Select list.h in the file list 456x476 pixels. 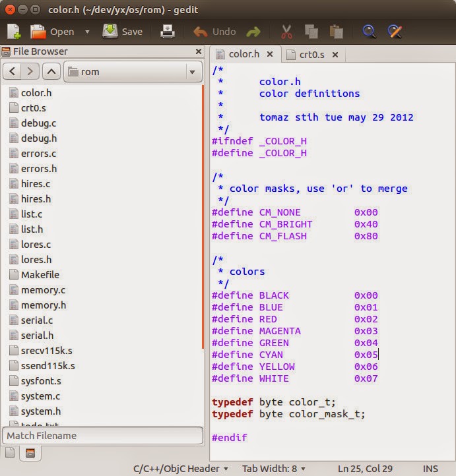[x=26, y=229]
